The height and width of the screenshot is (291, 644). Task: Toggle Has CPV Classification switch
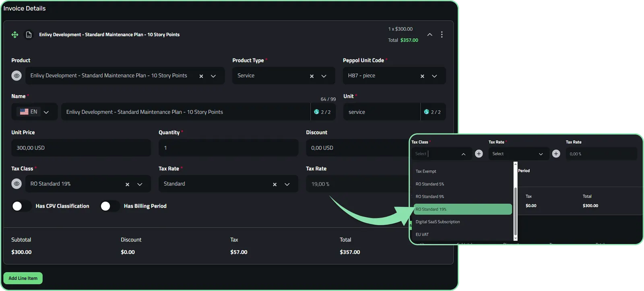[21, 206]
